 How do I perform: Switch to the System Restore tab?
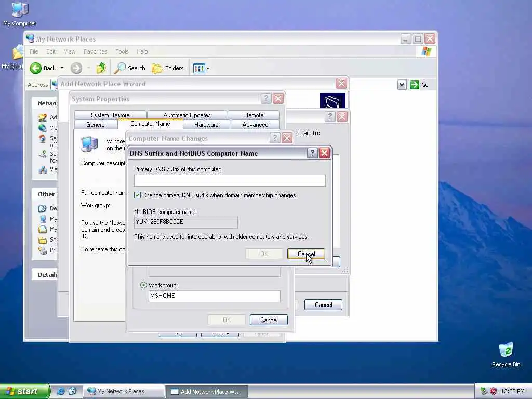coord(110,115)
